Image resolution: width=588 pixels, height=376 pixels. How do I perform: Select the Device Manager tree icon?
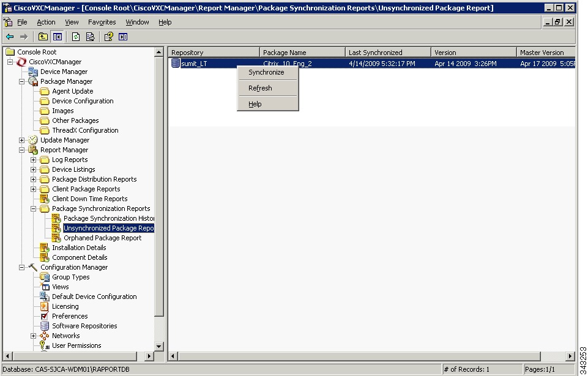(33, 72)
